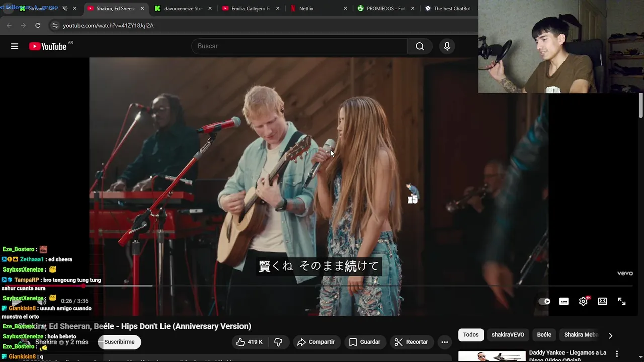Go back in browser history
The image size is (644, 362).
tap(9, 25)
